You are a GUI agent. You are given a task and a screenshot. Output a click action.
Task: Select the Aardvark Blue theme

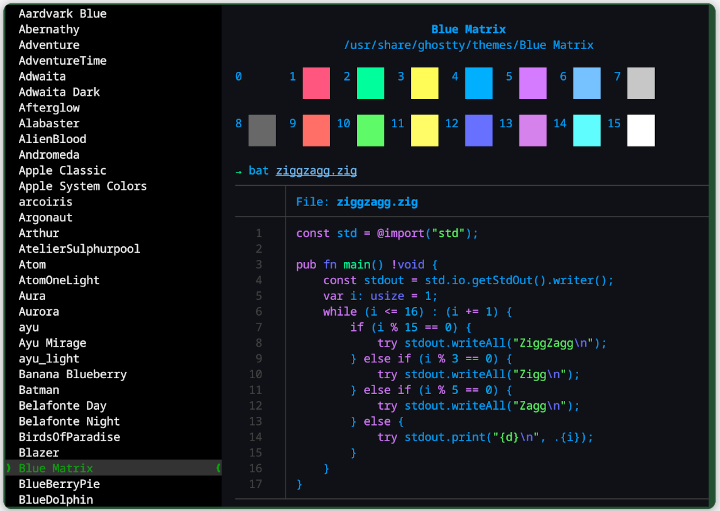62,14
